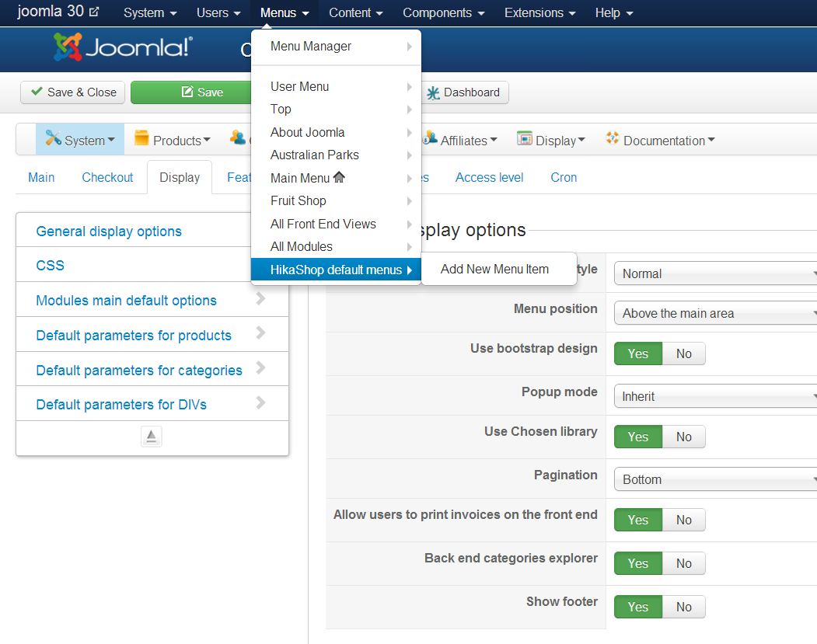
Task: Open the Menu style dropdown showing Normal
Action: pos(715,273)
